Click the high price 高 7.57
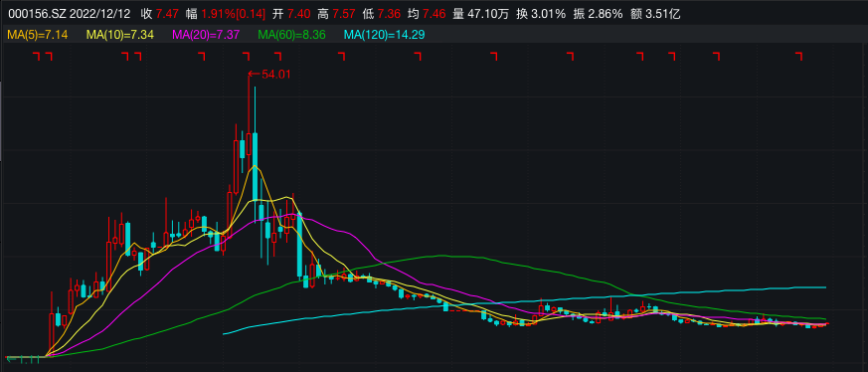868x372 pixels. click(x=336, y=14)
